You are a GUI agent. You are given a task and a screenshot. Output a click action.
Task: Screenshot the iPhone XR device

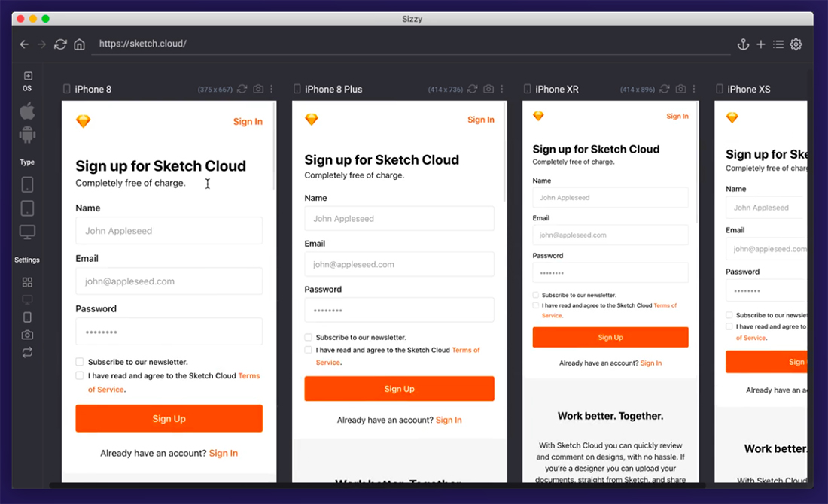click(680, 90)
